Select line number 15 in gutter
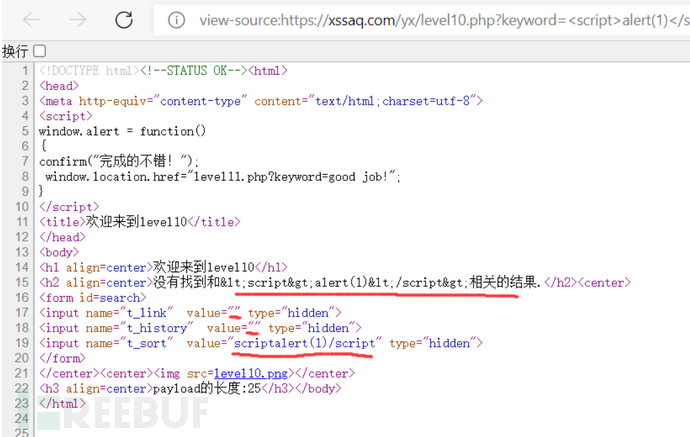The height and width of the screenshot is (437, 690). click(22, 282)
